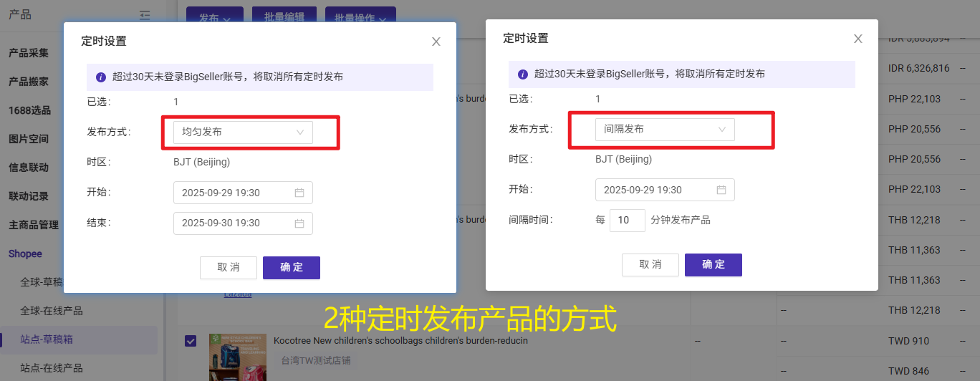Open the 间隔发布 publish method dropdown
The height and width of the screenshot is (381, 980).
click(x=665, y=130)
